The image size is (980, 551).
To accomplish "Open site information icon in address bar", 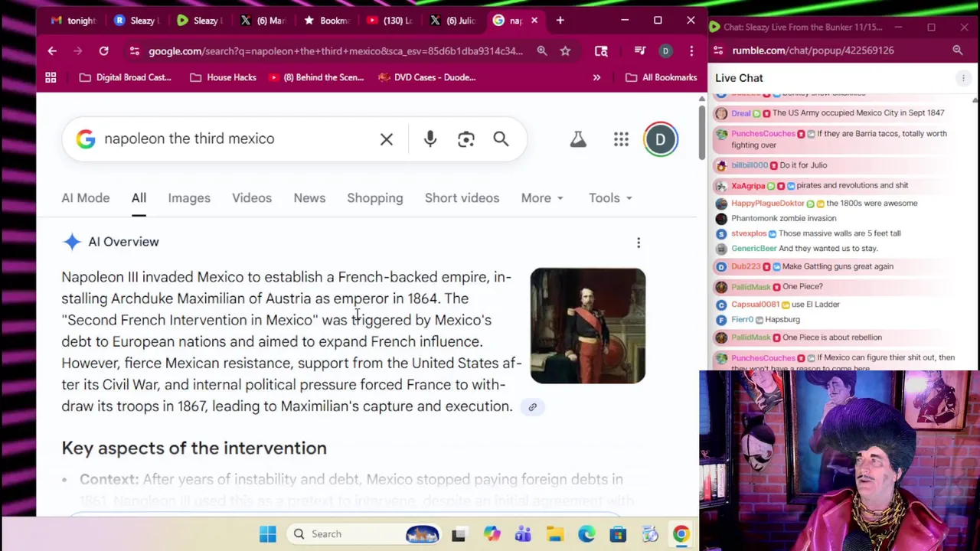I will click(x=135, y=51).
